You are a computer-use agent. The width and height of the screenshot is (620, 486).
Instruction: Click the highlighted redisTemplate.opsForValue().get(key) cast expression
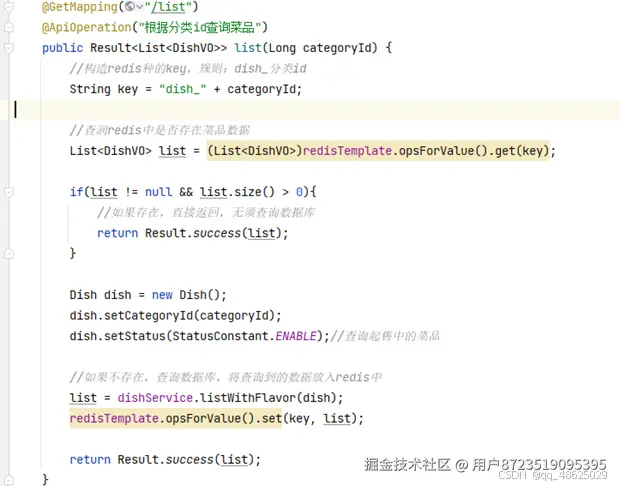click(x=378, y=151)
